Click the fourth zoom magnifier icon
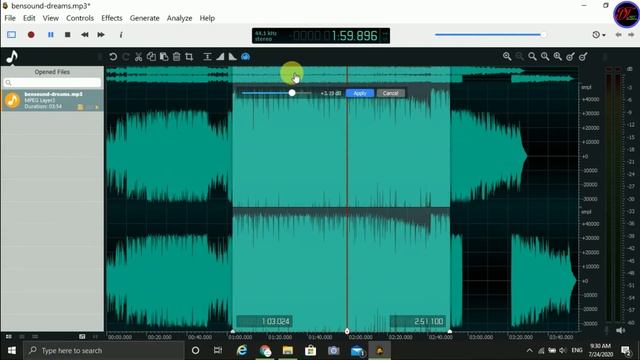640x360 pixels. tap(545, 57)
